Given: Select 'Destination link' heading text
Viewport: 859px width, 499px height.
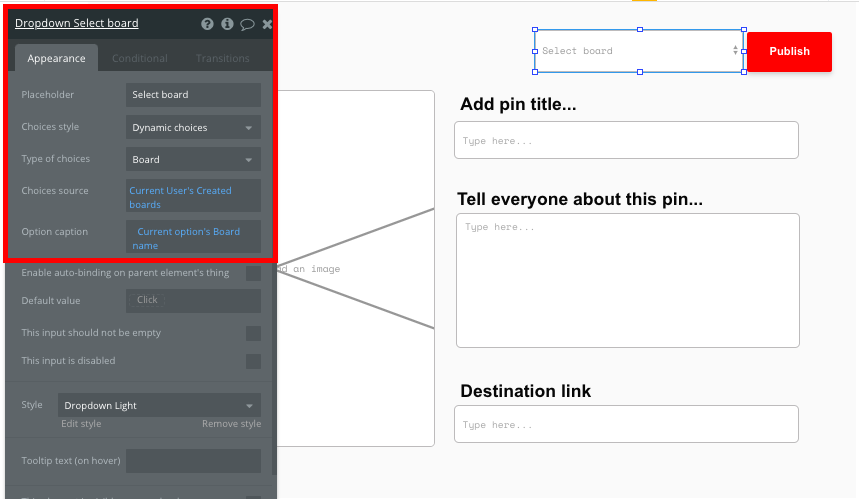Looking at the screenshot, I should (x=525, y=391).
